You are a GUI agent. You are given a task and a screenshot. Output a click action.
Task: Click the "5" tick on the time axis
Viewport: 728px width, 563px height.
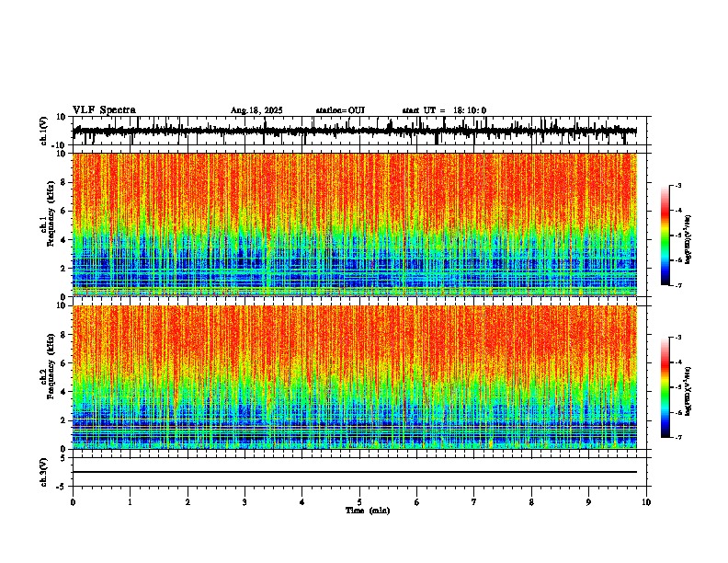pos(359,502)
